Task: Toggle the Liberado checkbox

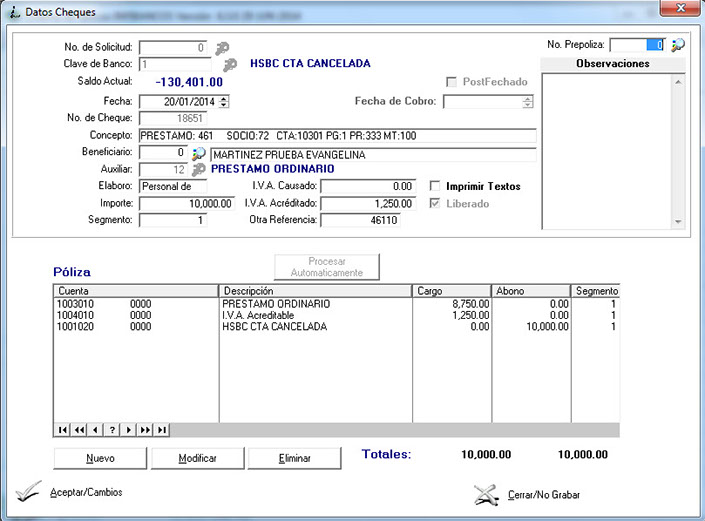Action: tap(435, 203)
